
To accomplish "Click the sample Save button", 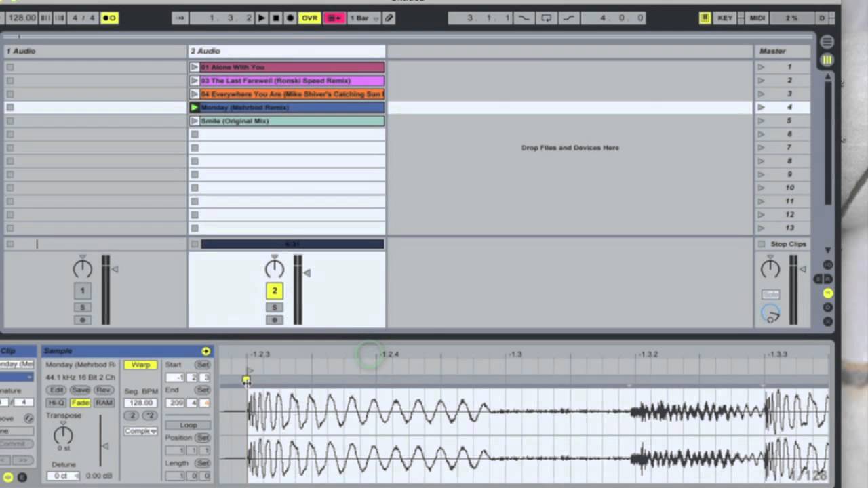I will coord(80,390).
